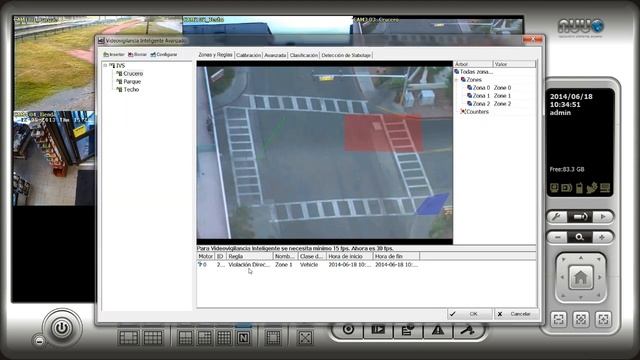
Task: Click the blue zone on camera view
Action: 432,204
